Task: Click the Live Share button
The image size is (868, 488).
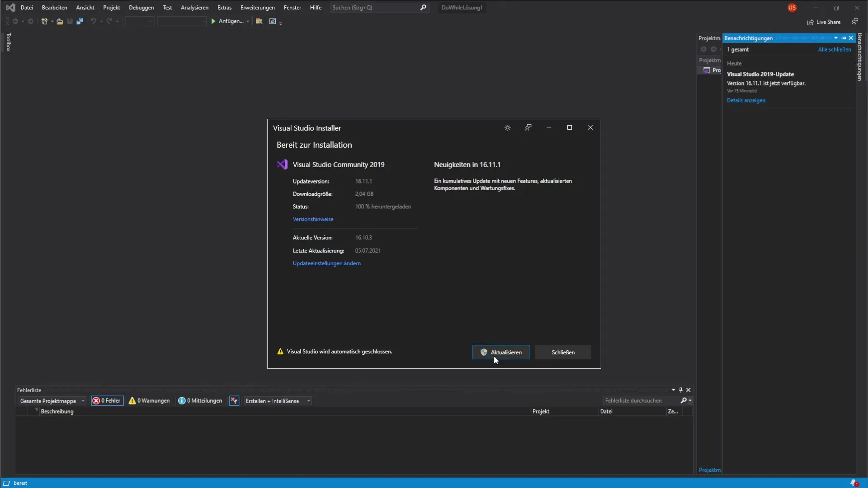Action: tap(824, 22)
